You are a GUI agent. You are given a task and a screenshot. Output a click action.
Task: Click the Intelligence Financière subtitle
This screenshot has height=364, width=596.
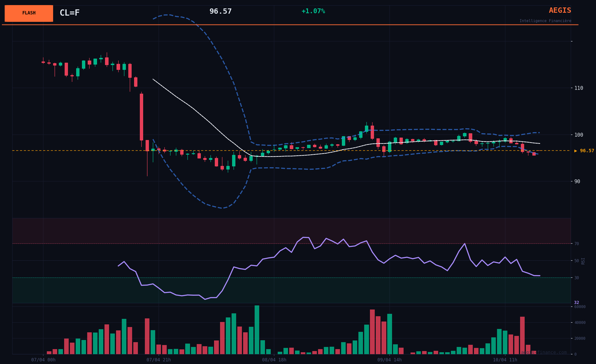(545, 21)
